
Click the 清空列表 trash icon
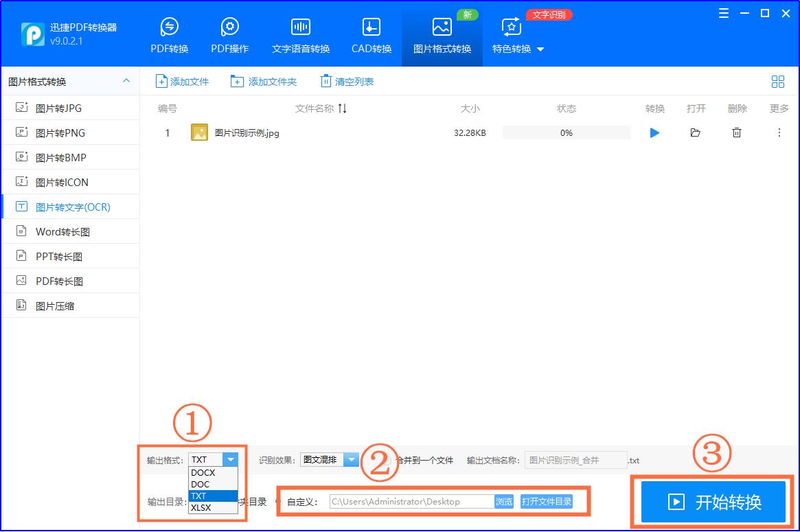pos(325,82)
